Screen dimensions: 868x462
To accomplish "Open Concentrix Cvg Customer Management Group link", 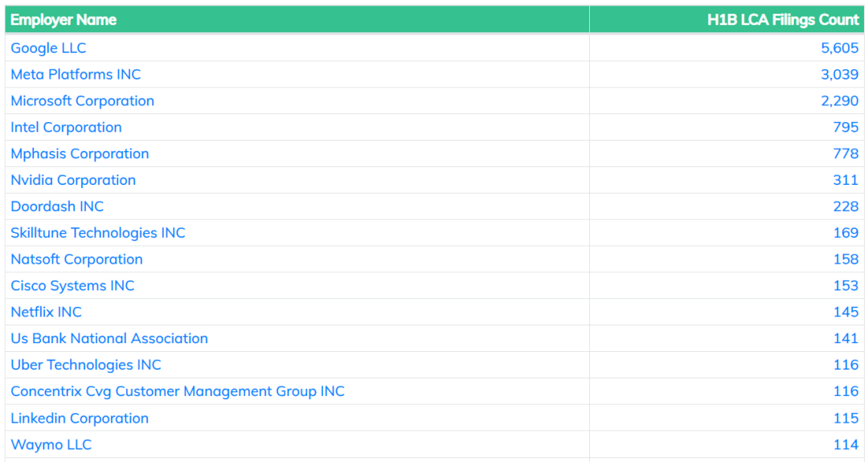I will point(177,391).
